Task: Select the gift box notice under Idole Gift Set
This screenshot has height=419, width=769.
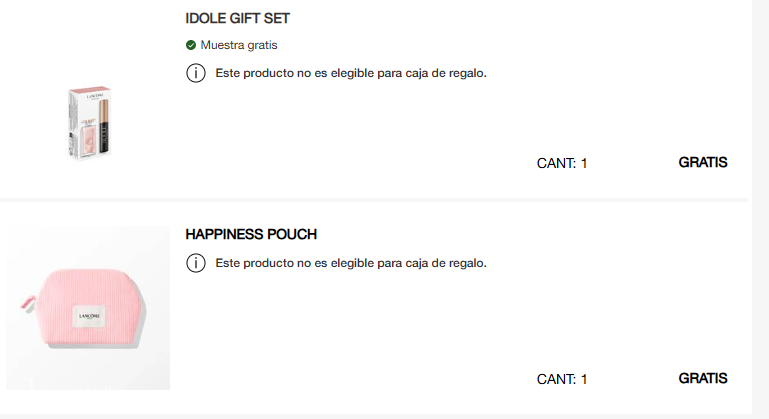Action: pos(351,73)
